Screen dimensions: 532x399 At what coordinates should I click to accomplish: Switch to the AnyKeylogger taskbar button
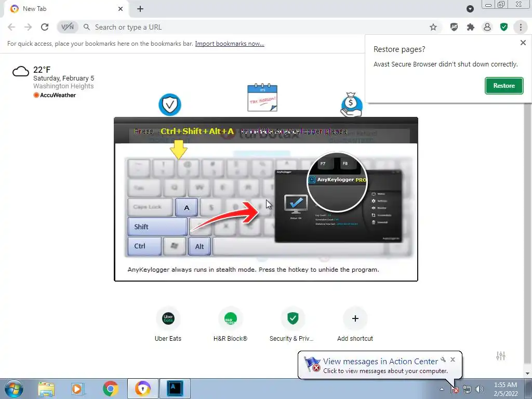click(x=175, y=389)
